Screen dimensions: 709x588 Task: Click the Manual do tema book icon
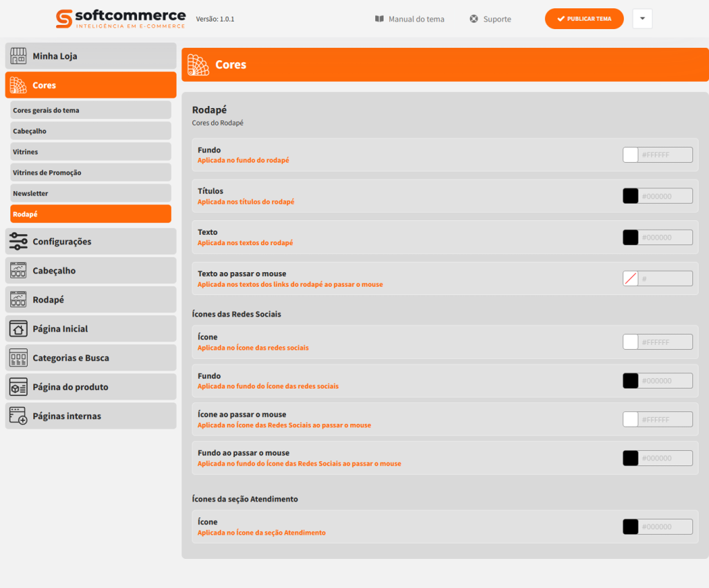click(x=379, y=19)
